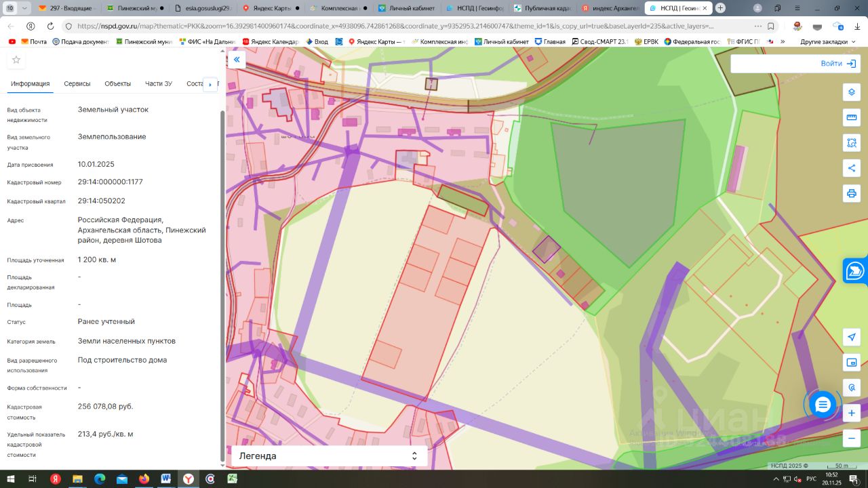Select cadastral number 29:14:000000:1177 text
Image resolution: width=868 pixels, height=488 pixels.
(x=111, y=182)
